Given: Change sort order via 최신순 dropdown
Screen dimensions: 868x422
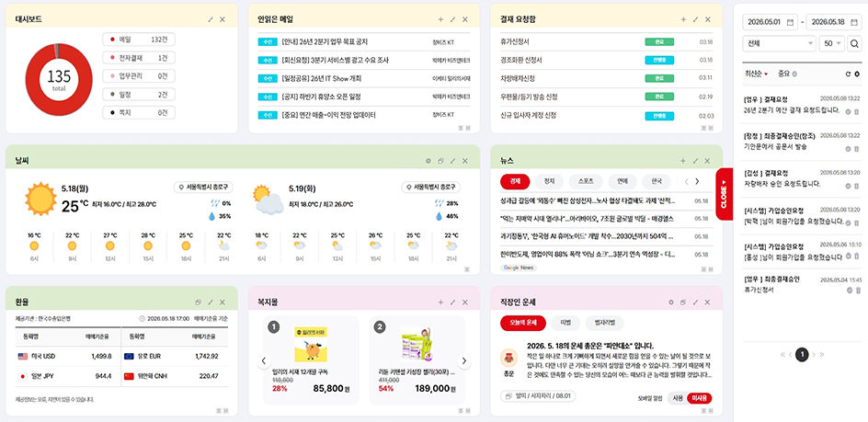Looking at the screenshot, I should tap(757, 74).
